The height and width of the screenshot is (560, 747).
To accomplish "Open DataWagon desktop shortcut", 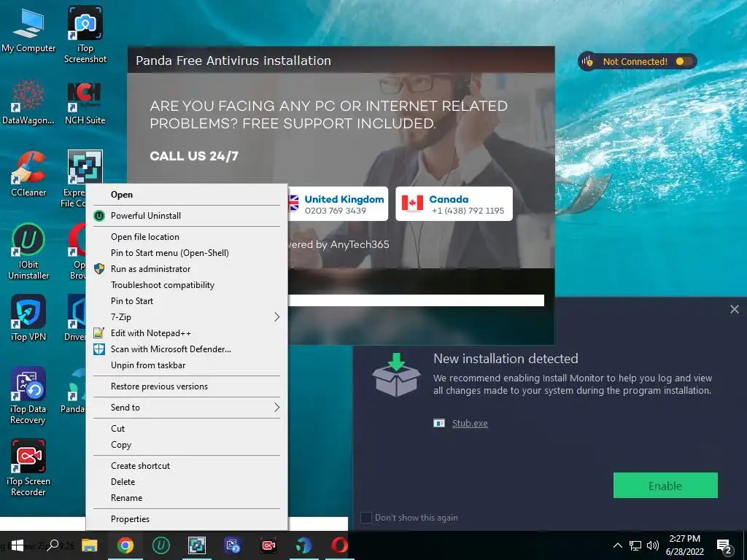I will [28, 102].
